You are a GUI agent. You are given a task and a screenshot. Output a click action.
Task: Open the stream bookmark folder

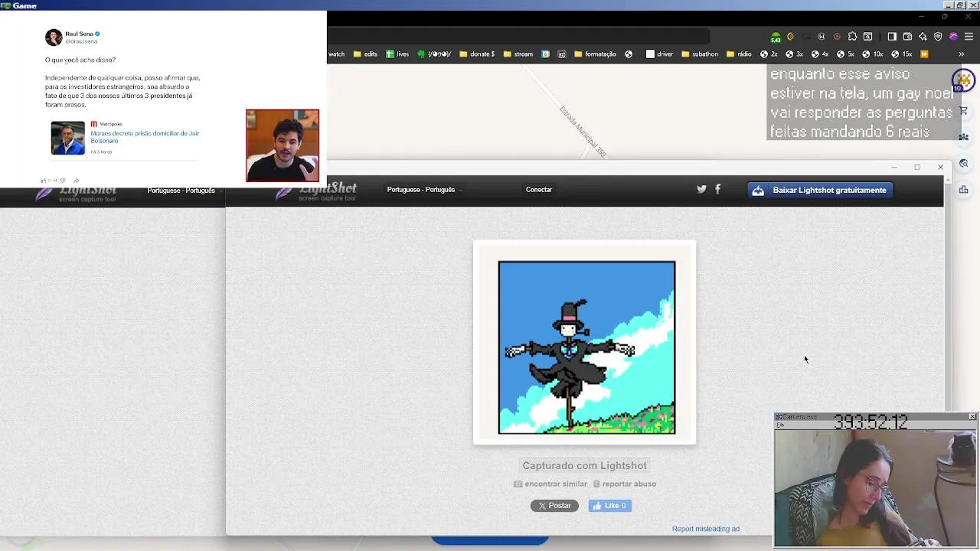[x=518, y=54]
